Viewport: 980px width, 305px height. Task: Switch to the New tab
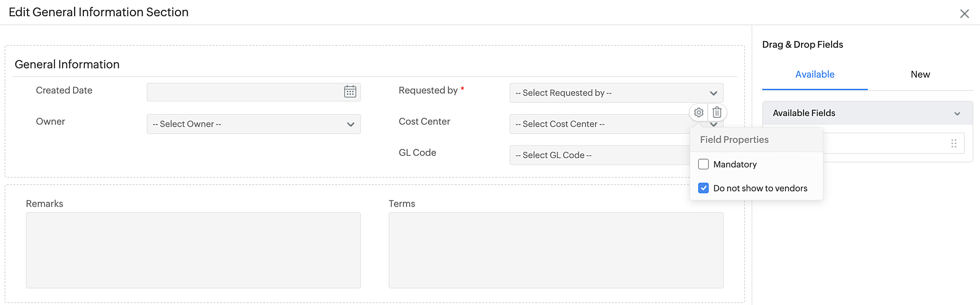pos(920,74)
